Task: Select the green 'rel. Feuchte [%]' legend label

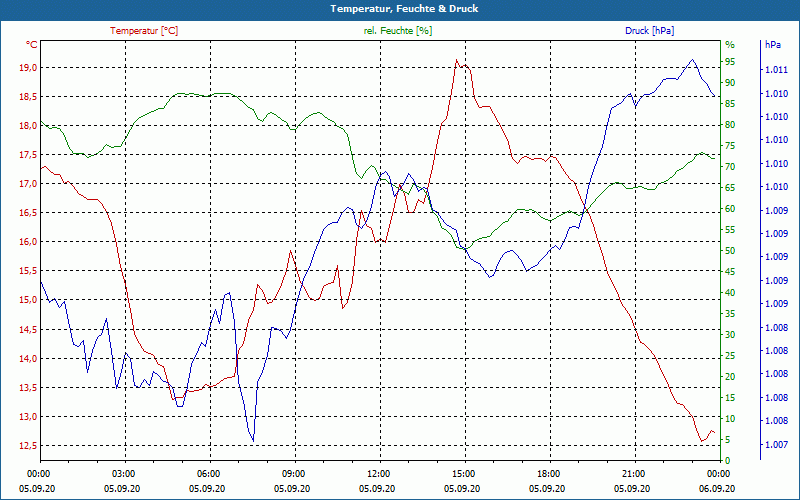Action: pyautogui.click(x=397, y=31)
